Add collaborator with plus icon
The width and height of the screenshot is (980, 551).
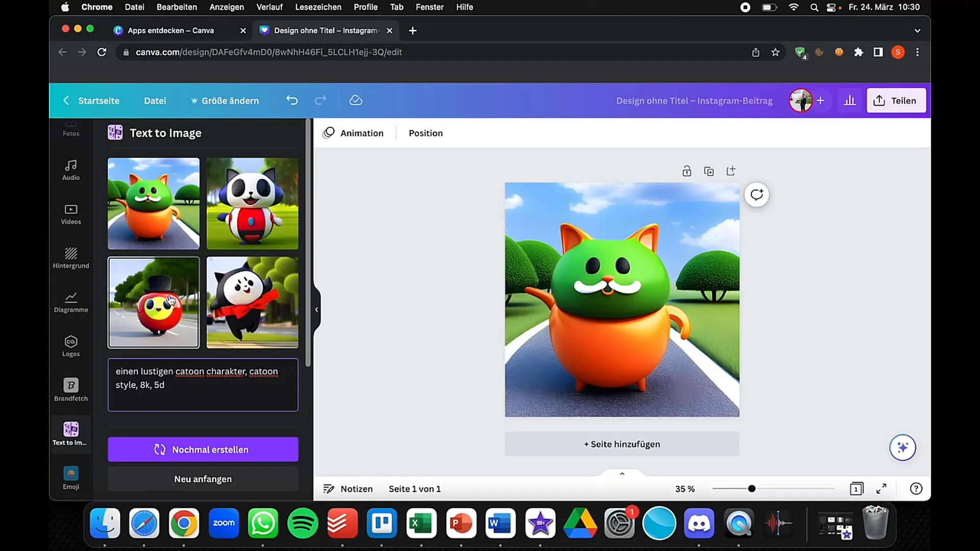pos(820,101)
